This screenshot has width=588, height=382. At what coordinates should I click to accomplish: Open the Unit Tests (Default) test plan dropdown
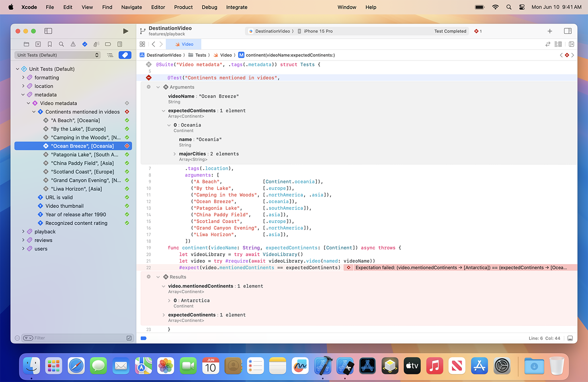point(57,55)
